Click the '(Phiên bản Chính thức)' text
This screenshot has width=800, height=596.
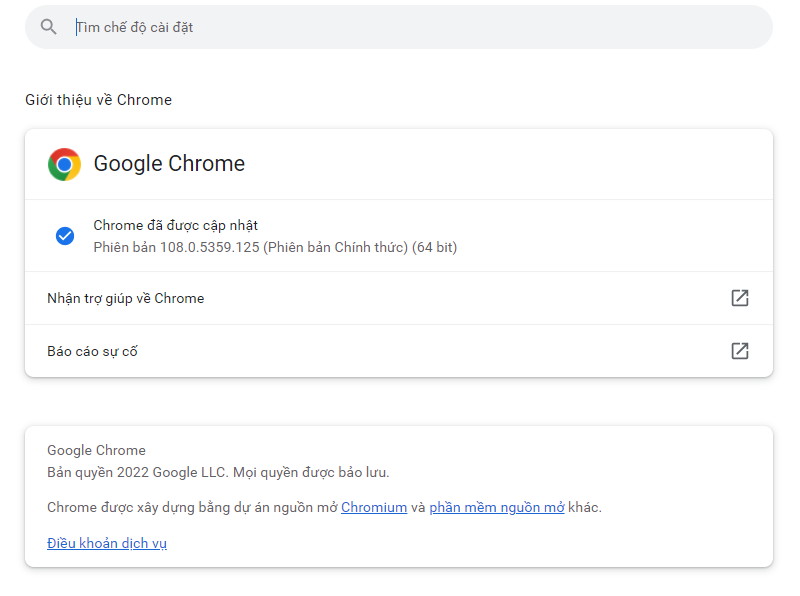(x=335, y=246)
